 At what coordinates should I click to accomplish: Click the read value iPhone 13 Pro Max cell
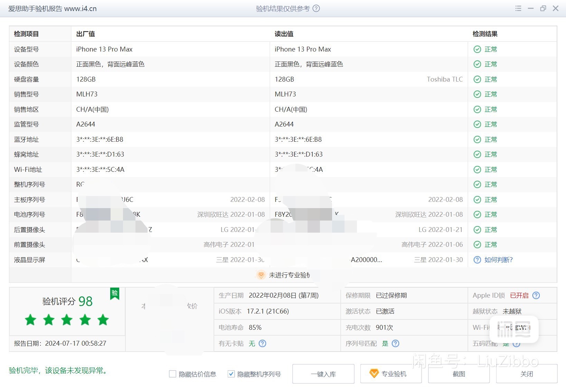coord(303,49)
